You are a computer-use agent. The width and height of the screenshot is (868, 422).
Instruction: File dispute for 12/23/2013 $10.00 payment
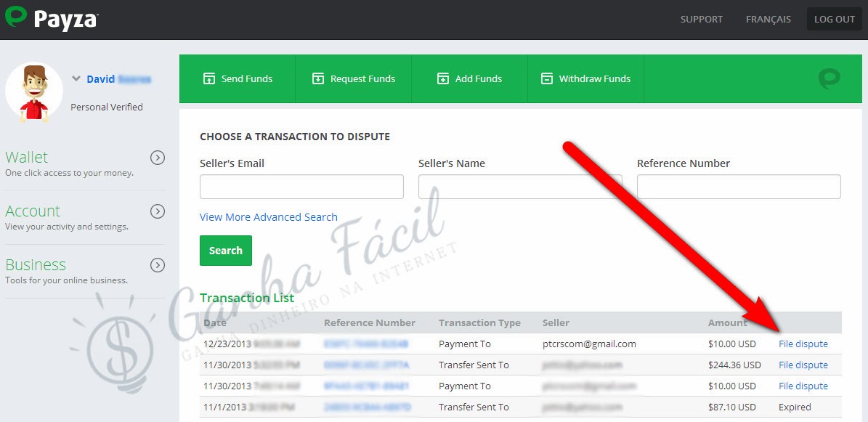(803, 344)
